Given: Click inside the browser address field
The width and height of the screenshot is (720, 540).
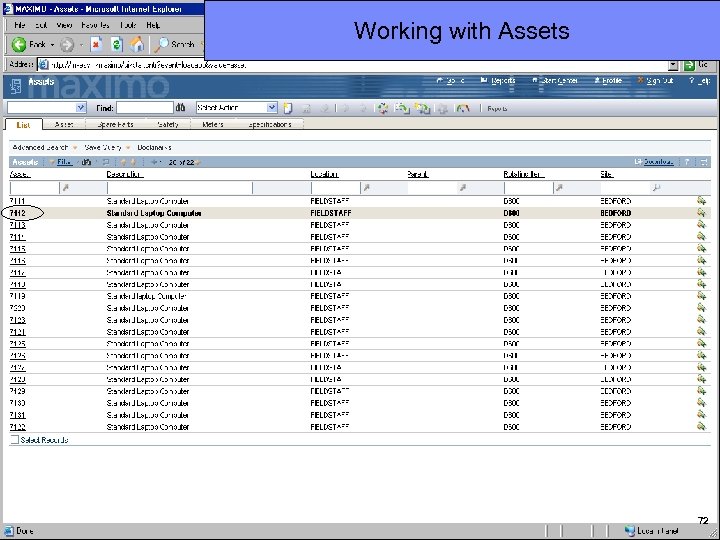Looking at the screenshot, I should click(351, 65).
